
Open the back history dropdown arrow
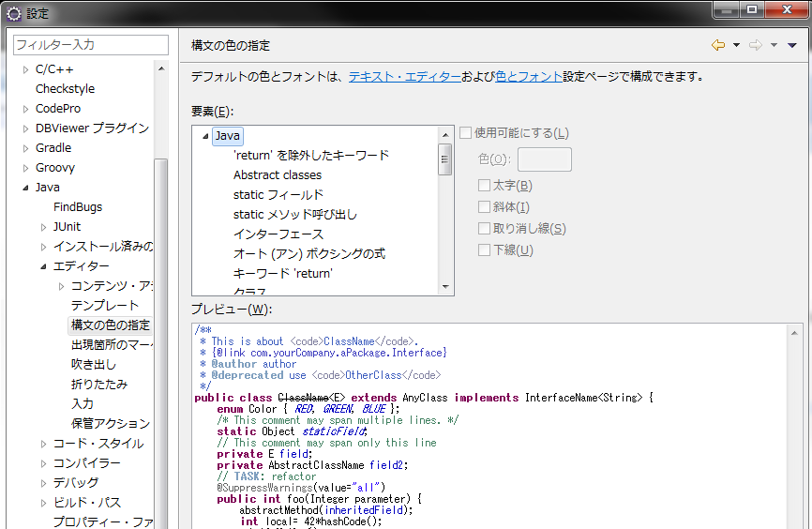pyautogui.click(x=736, y=45)
